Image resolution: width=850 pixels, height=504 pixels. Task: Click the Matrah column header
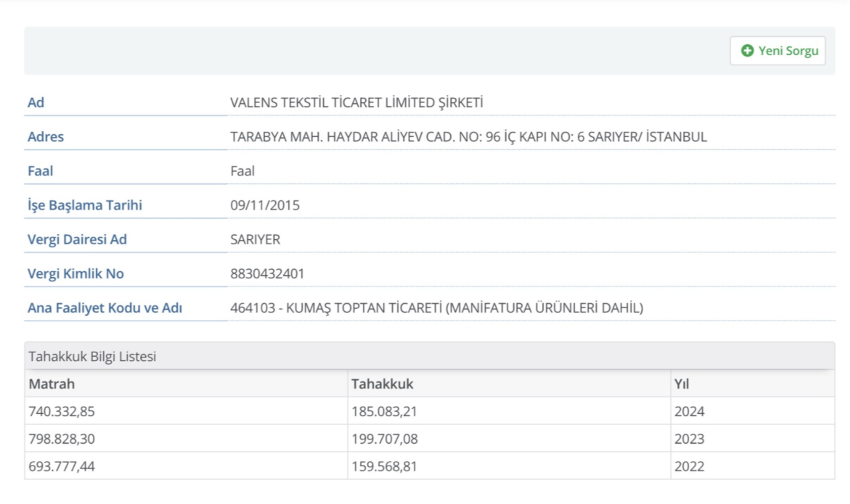pyautogui.click(x=52, y=384)
